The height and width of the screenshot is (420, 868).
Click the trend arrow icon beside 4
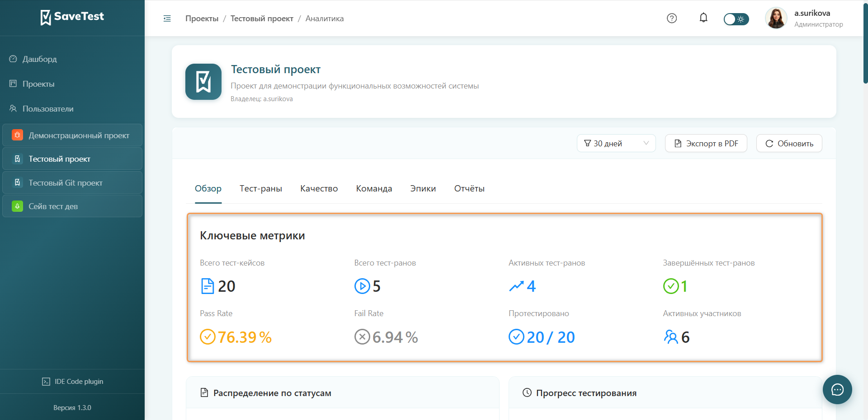point(516,286)
